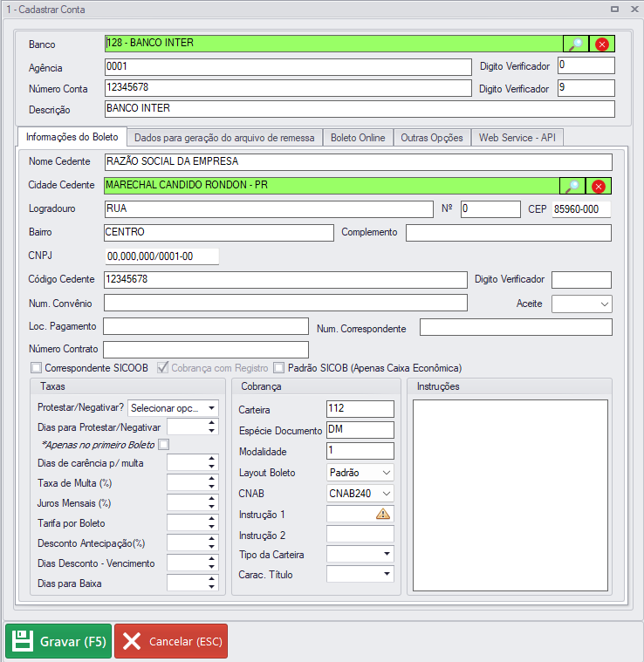
Task: Click the Descrição field
Action: pos(360,109)
